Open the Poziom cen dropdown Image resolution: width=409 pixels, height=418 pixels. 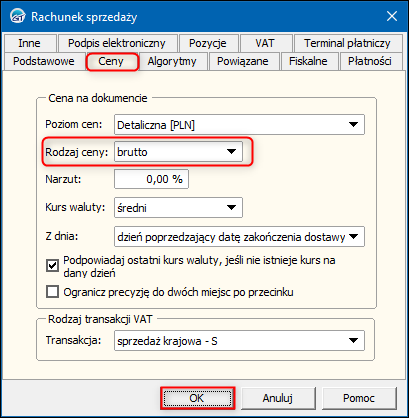pos(239,125)
